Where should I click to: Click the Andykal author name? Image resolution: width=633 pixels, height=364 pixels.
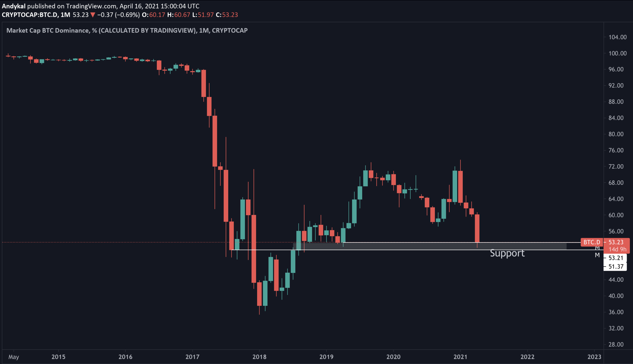coord(13,6)
